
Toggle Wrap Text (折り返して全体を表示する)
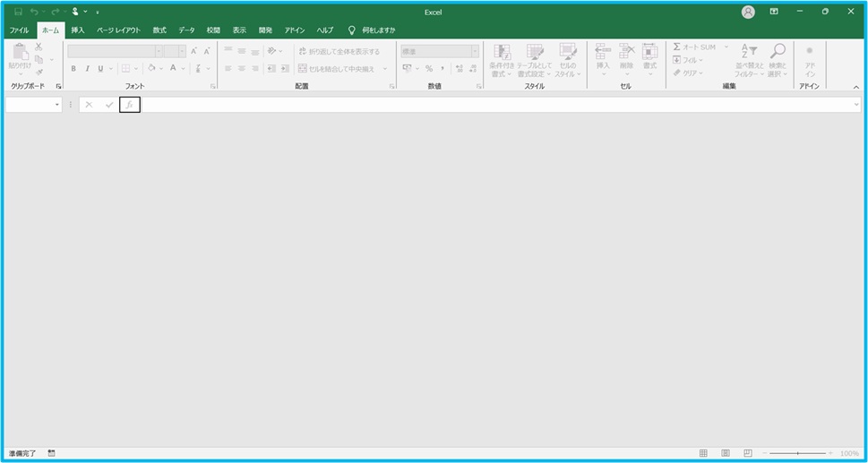tap(339, 51)
